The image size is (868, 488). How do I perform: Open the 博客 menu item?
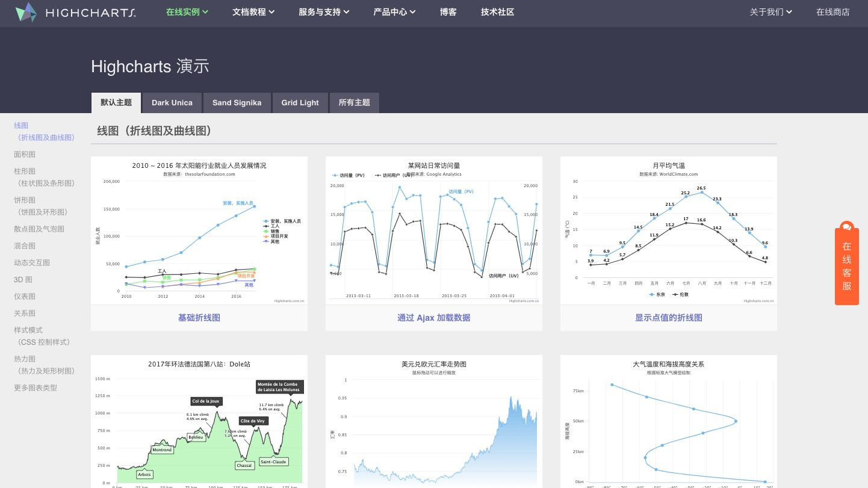(x=448, y=11)
